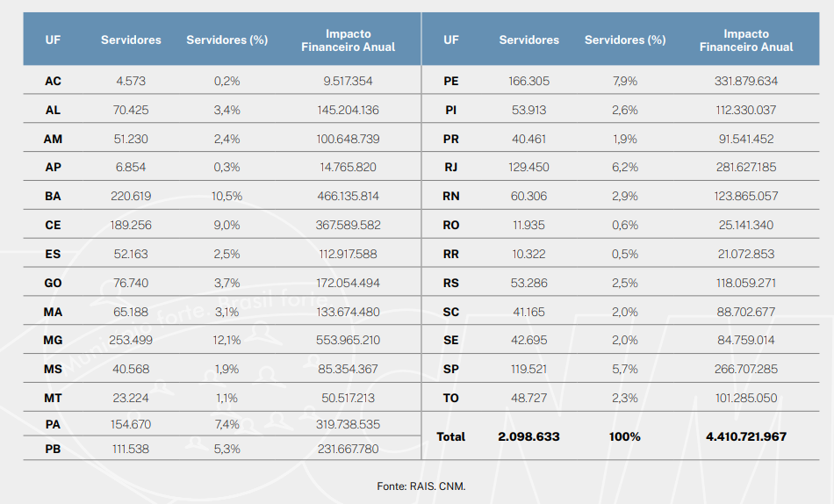Select the SP annual impact 266.707.285
This screenshot has width=834, height=504.
746,369
